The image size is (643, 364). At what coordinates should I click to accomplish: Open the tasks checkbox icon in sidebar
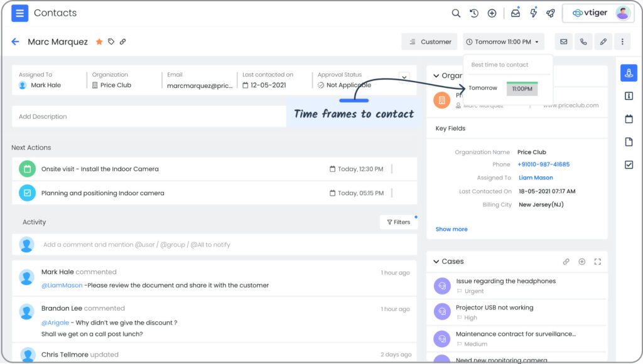tap(629, 165)
